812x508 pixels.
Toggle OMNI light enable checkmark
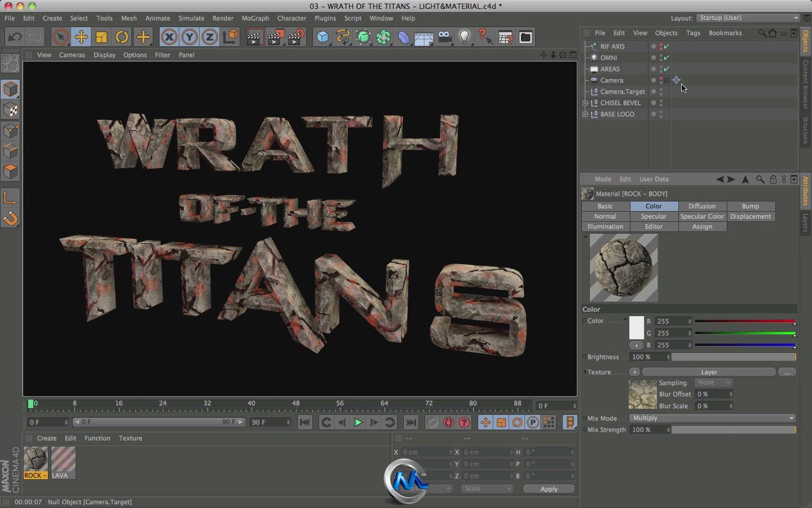pyautogui.click(x=667, y=58)
